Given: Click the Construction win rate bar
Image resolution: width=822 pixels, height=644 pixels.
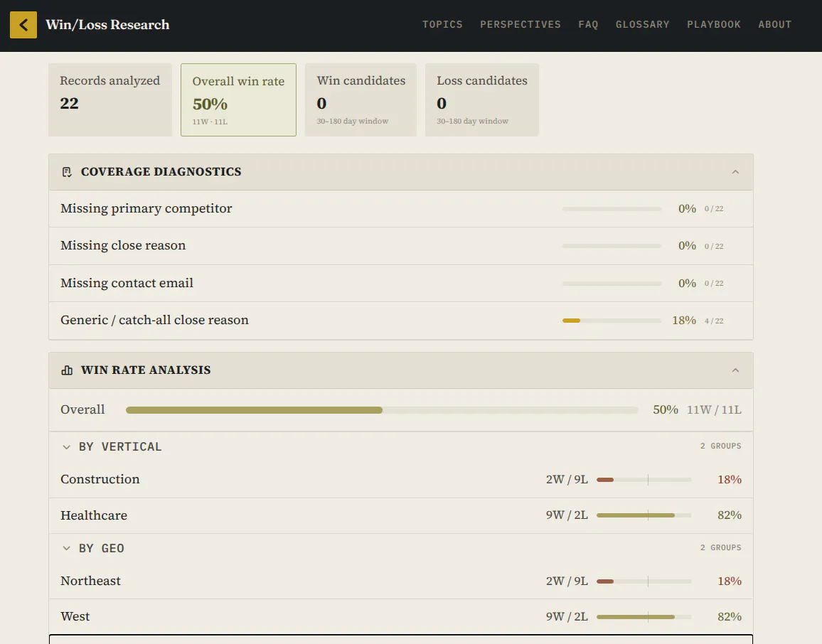Looking at the screenshot, I should pyautogui.click(x=644, y=480).
